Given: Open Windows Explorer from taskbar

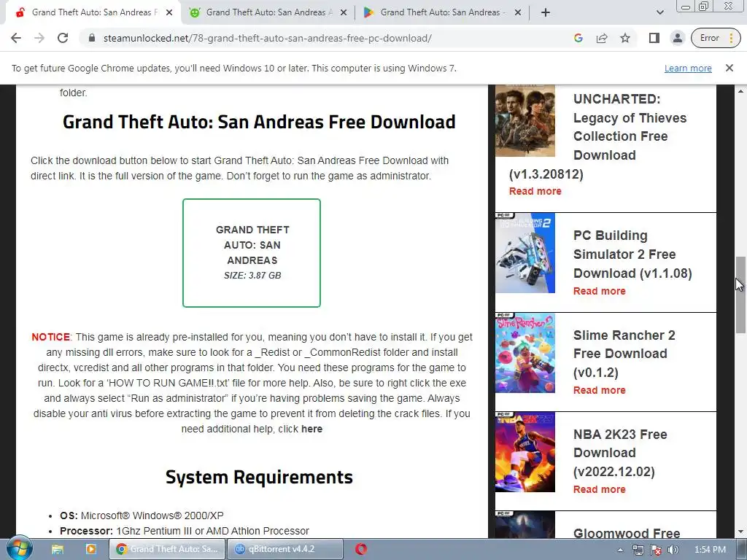Looking at the screenshot, I should point(58,550).
